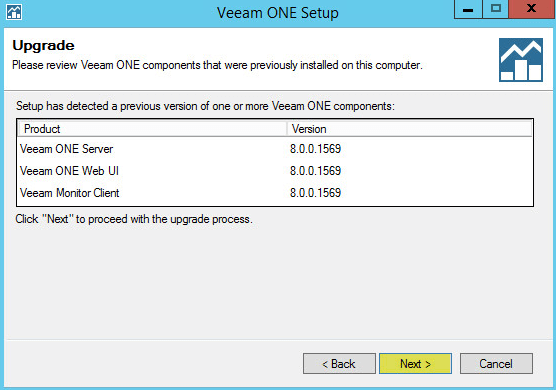Select the Veeam ONE Web UI row

pos(275,171)
